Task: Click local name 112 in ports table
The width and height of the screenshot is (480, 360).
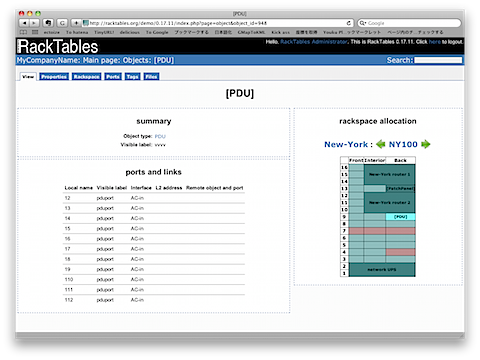Action: click(x=69, y=300)
